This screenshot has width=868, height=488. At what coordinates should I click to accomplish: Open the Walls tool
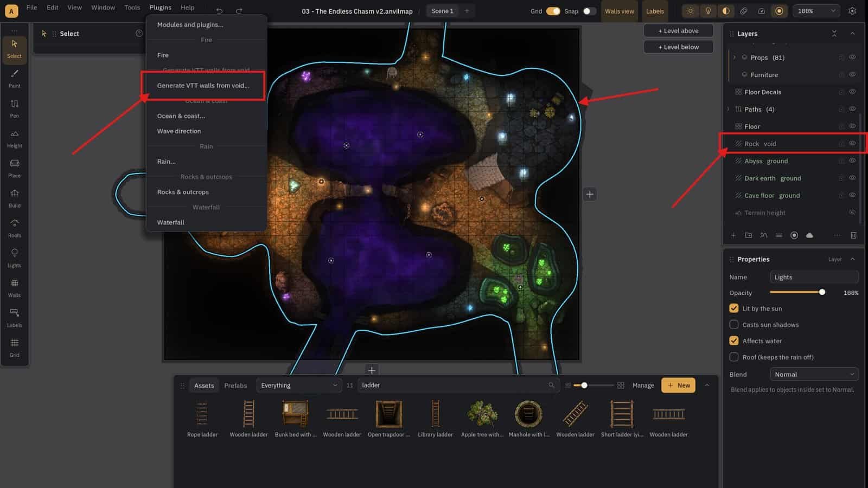[x=15, y=287]
